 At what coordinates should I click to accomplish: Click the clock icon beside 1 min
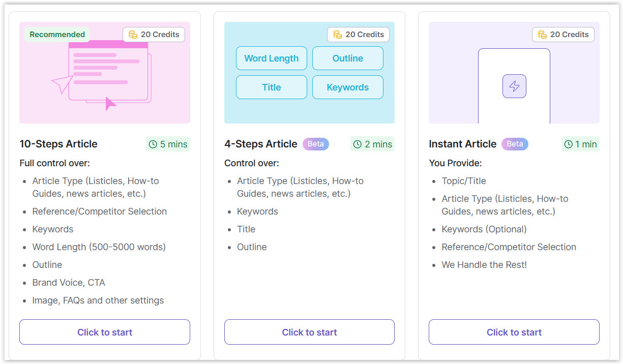click(x=569, y=144)
